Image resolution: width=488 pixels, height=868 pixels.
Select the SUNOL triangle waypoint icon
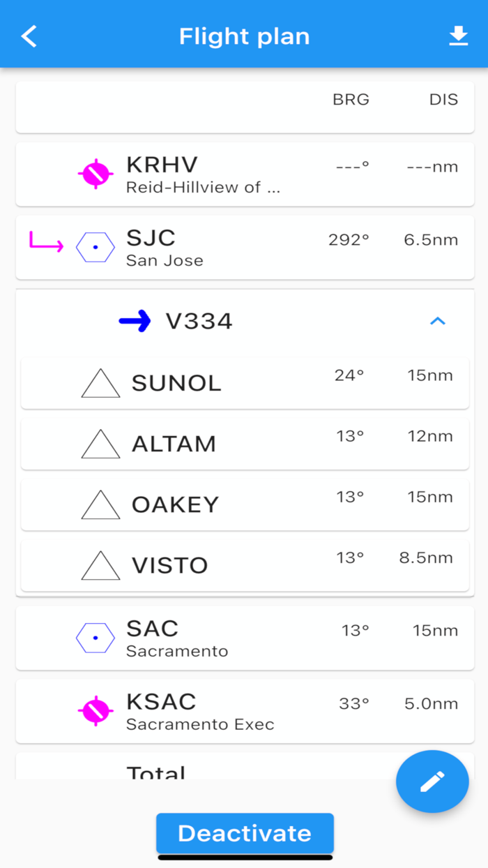tap(100, 382)
